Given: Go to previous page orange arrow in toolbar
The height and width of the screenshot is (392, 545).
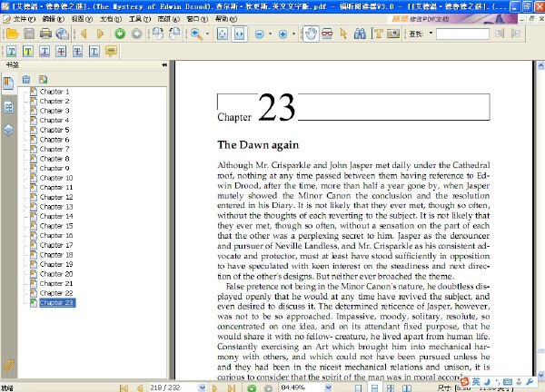Looking at the screenshot, I should 84,34.
